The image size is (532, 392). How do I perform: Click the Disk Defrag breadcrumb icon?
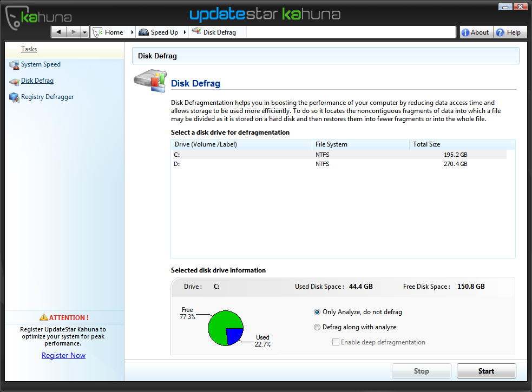pos(196,31)
